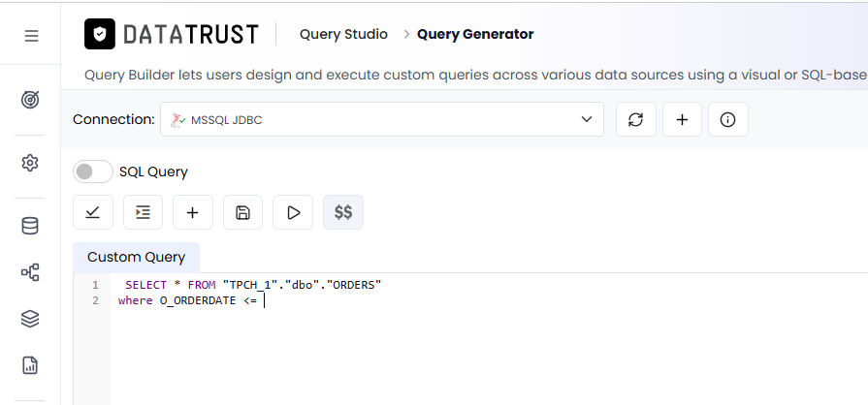Toggle the SQL Query switch
The image size is (868, 405).
click(x=92, y=171)
